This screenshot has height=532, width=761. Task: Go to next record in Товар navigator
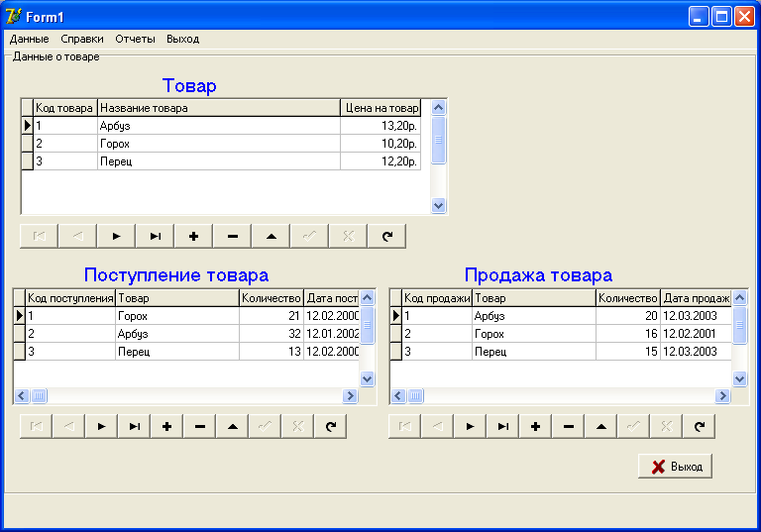(116, 237)
